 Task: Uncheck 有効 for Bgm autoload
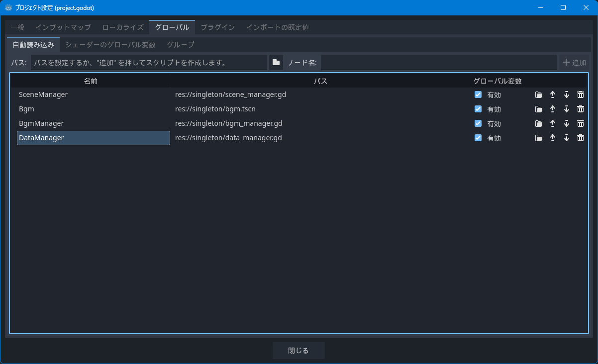pos(478,109)
